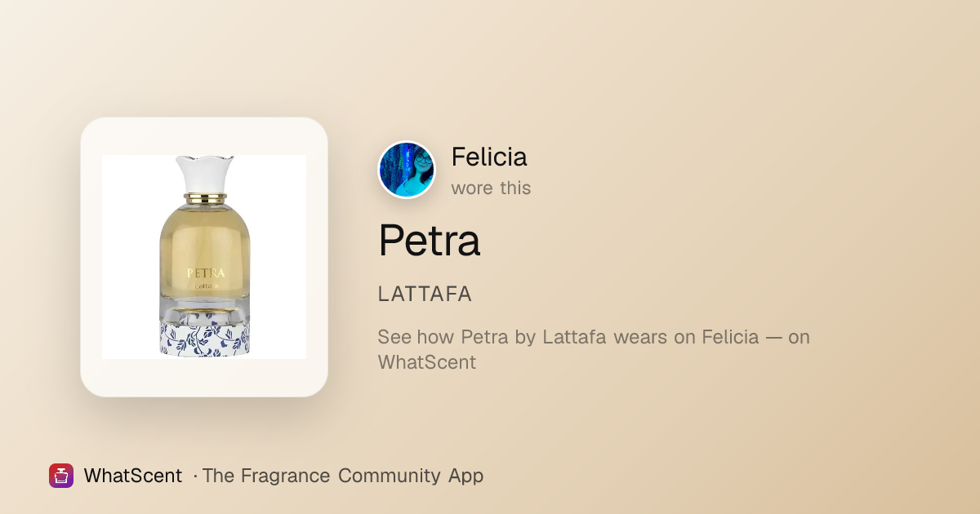Image resolution: width=980 pixels, height=514 pixels.
Task: Click the dot separator before tagline
Action: click(x=195, y=476)
